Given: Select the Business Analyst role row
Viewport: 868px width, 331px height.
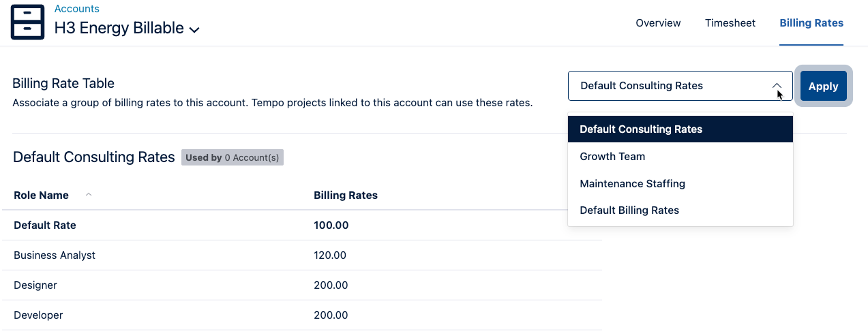Looking at the screenshot, I should tap(55, 255).
